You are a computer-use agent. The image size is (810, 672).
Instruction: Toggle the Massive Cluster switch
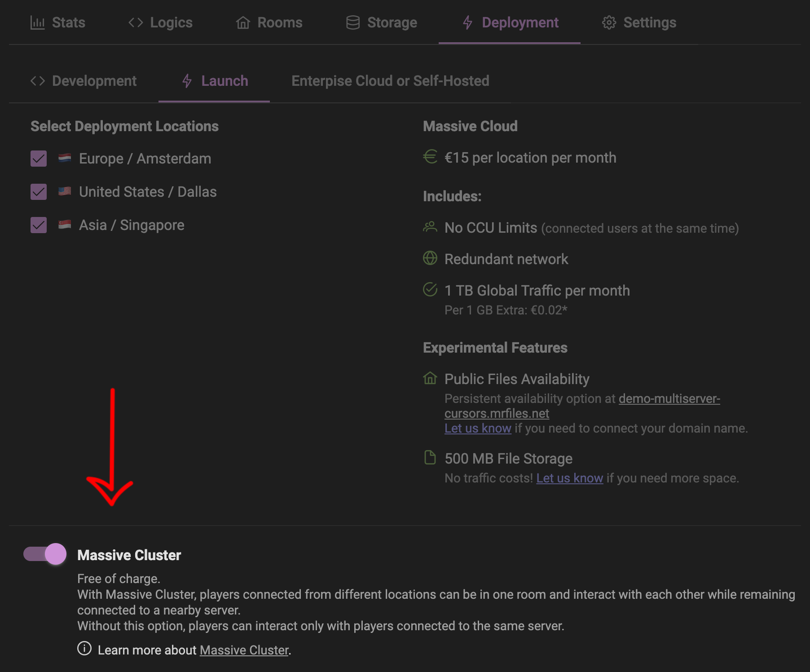point(45,554)
